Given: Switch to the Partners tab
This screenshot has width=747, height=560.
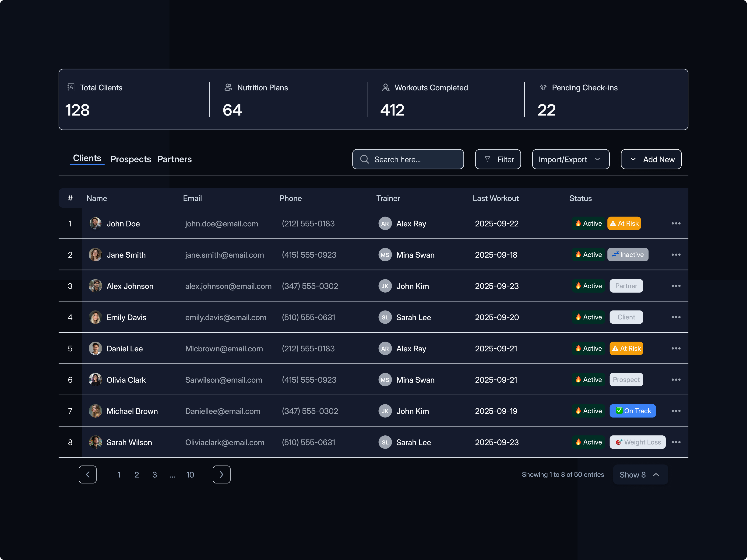Looking at the screenshot, I should (174, 159).
